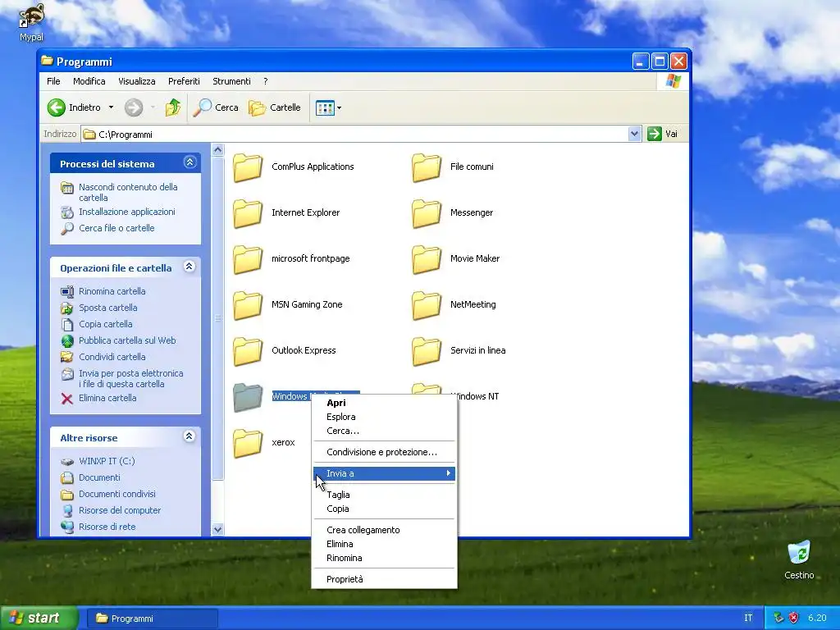Expand the address bar dropdown

point(634,134)
